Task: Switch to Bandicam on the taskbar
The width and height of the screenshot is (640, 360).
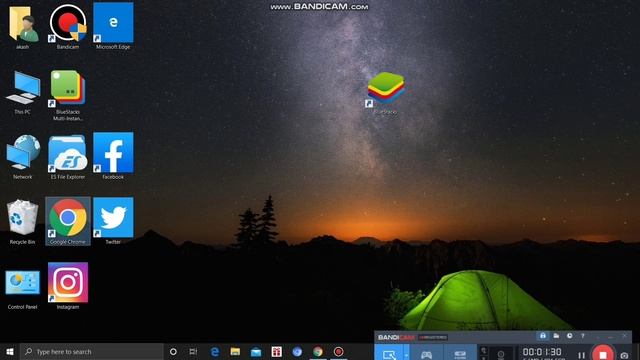Action: [338, 351]
